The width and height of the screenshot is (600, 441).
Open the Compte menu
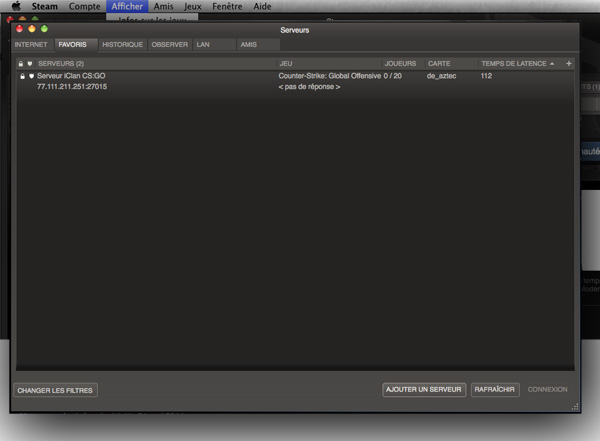tap(84, 7)
